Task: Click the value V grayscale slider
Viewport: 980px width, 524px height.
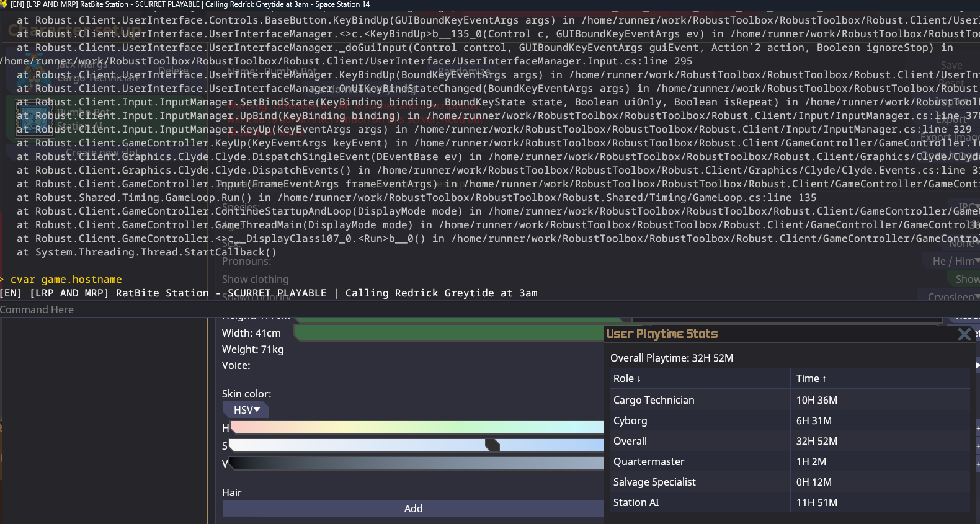Action: (416, 463)
